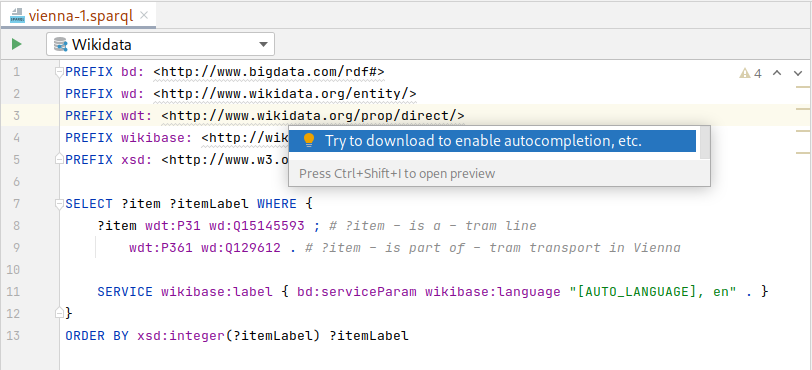The image size is (812, 370).
Task: Click wd:Q129612 on line 9
Action: coord(241,248)
